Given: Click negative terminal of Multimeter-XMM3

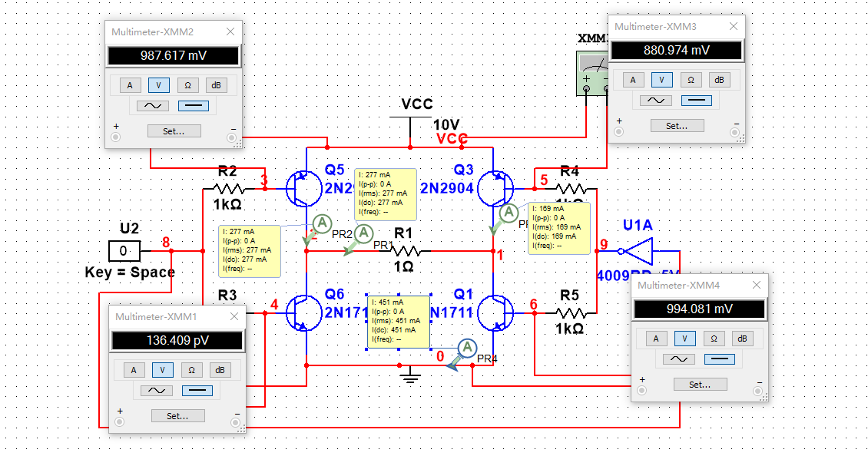Looking at the screenshot, I should click(734, 132).
